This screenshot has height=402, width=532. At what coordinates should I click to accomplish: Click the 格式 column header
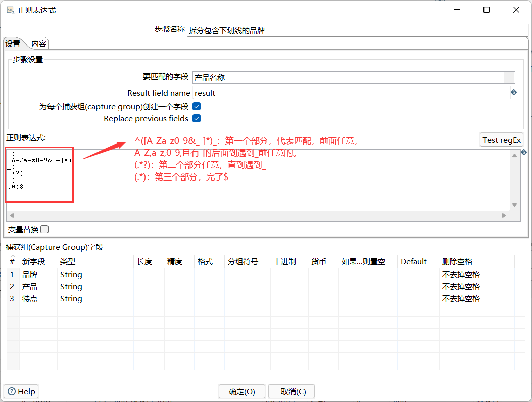[x=209, y=262]
